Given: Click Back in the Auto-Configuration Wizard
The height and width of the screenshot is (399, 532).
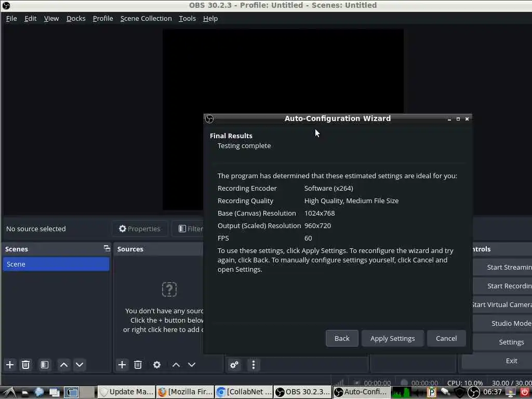Looking at the screenshot, I should coord(342,338).
